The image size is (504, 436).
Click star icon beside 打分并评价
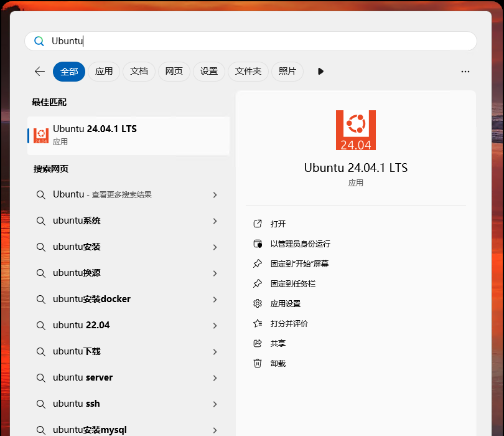pyautogui.click(x=258, y=323)
